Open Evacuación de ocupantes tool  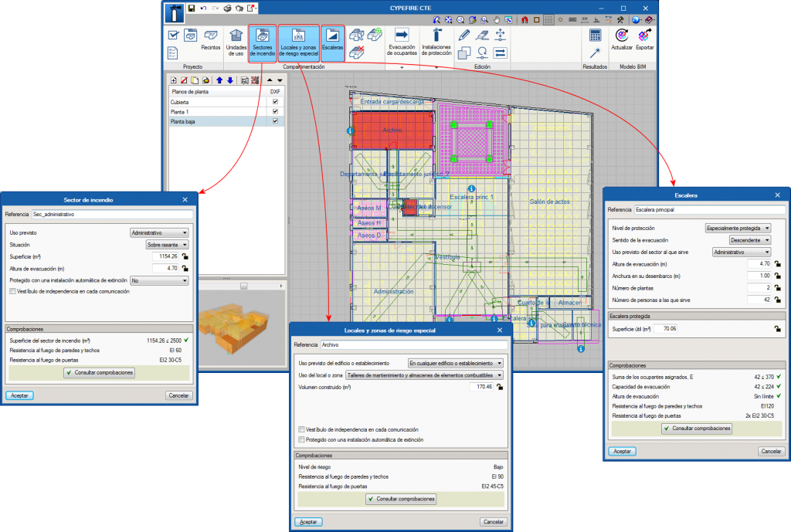tap(402, 42)
